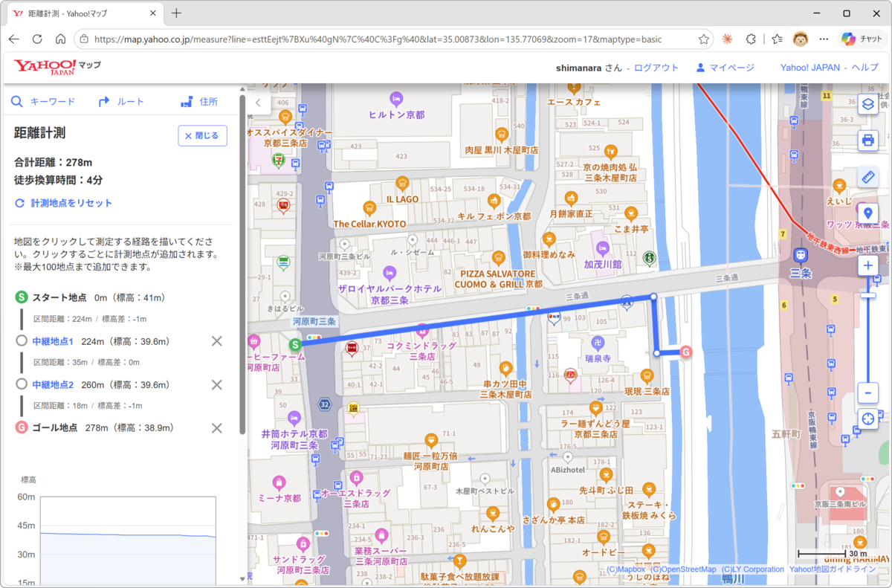892x588 pixels.
Task: Open the キーワード search tab
Action: (43, 102)
